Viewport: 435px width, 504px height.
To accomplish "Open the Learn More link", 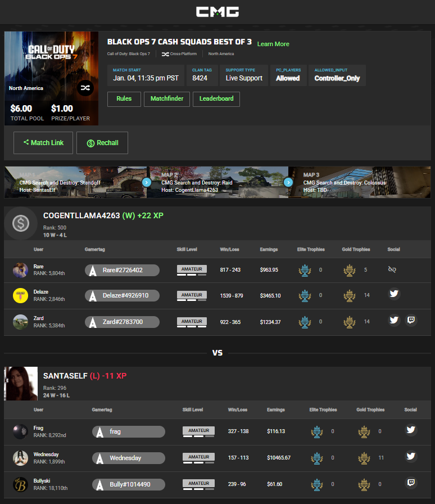I will coord(273,44).
